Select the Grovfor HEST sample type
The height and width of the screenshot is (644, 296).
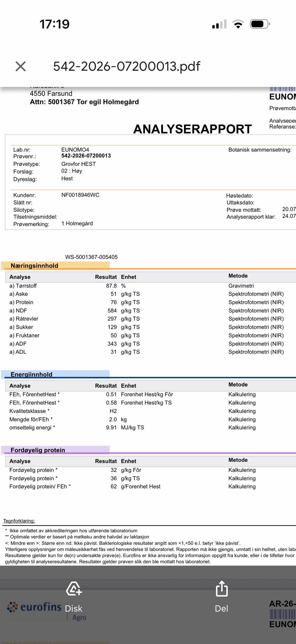click(79, 164)
